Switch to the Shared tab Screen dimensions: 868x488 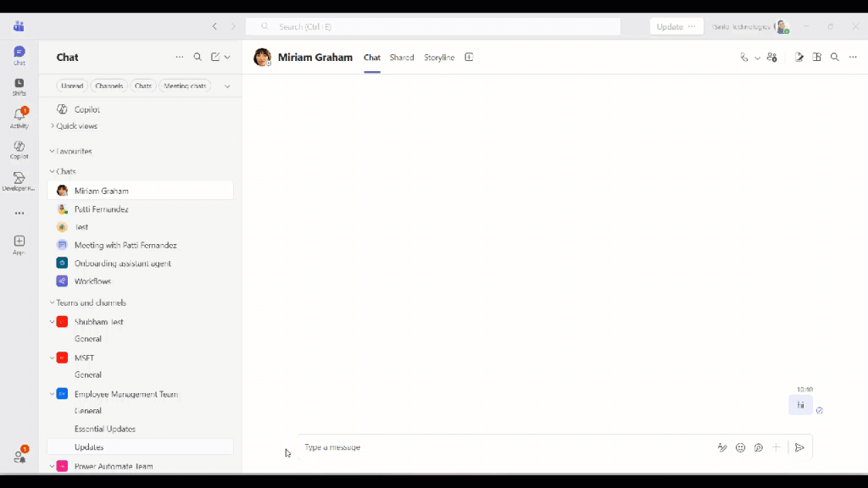pos(402,58)
